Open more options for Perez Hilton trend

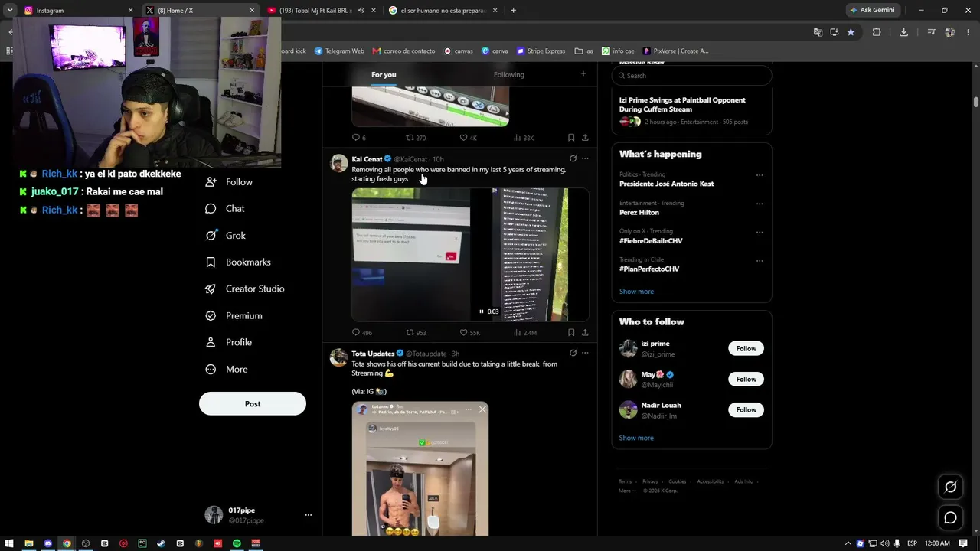759,204
